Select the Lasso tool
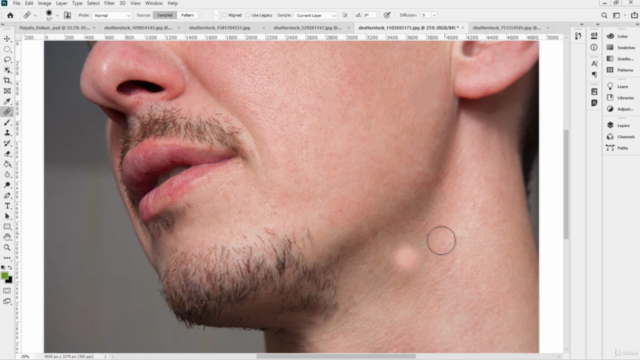Screen dimensions: 640x360 pyautogui.click(x=7, y=60)
